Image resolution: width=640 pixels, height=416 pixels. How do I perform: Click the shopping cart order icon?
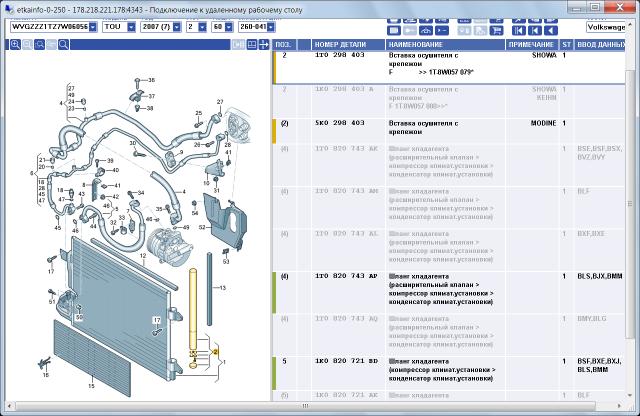pyautogui.click(x=497, y=30)
